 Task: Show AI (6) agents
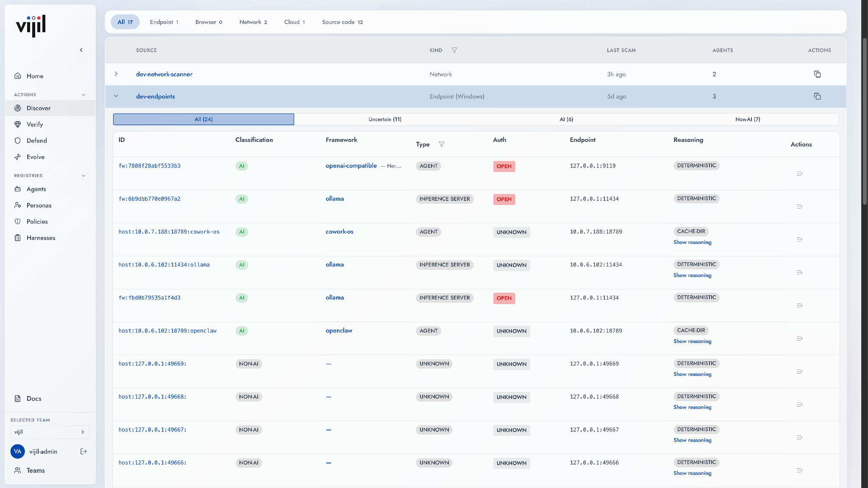click(x=566, y=119)
